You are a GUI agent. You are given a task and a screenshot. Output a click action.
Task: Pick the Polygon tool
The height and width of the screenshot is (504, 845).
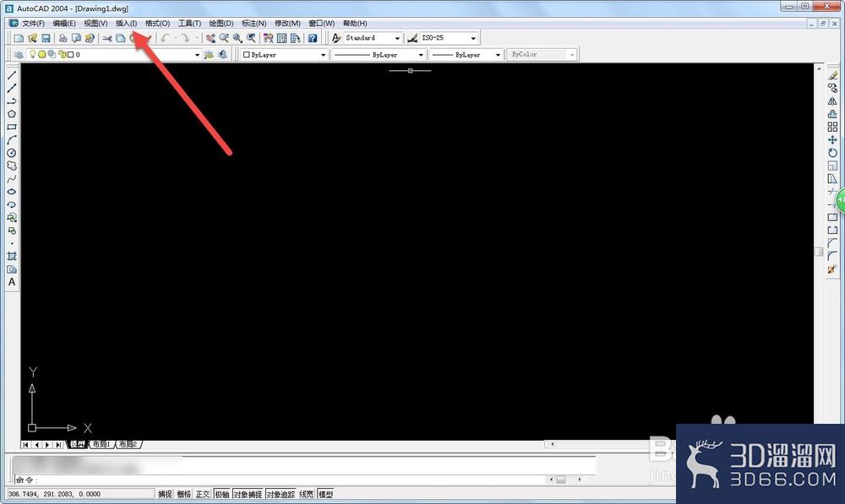11,114
